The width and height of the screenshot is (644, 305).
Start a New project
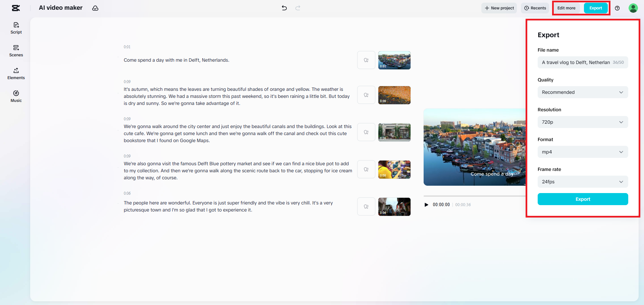(499, 8)
